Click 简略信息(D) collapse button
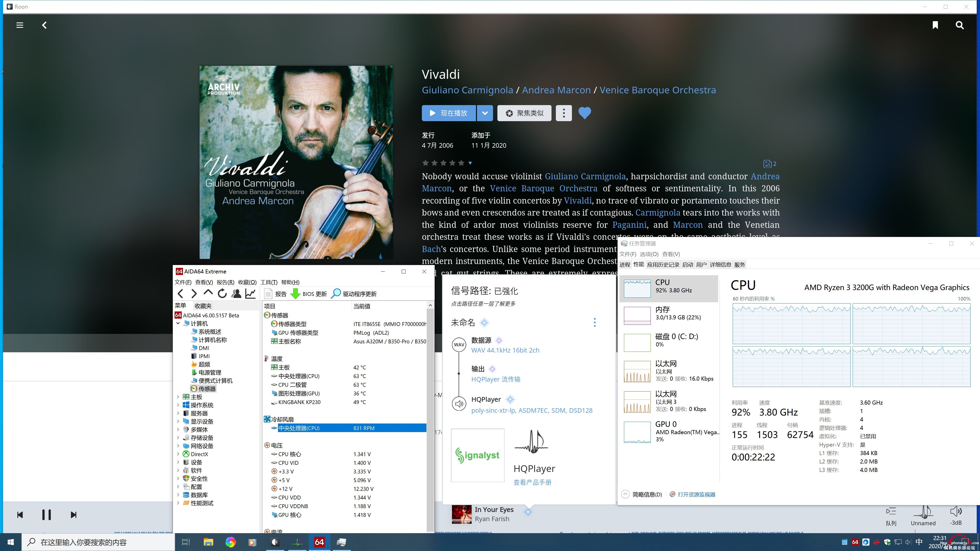Viewport: 980px width, 551px height. (642, 494)
